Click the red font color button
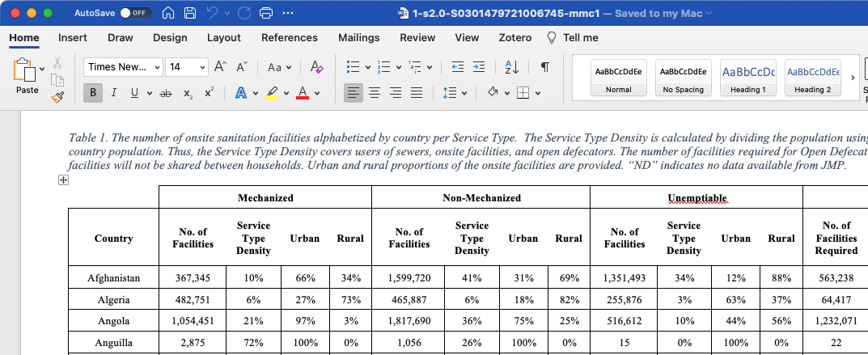This screenshot has width=868, height=355. point(303,93)
